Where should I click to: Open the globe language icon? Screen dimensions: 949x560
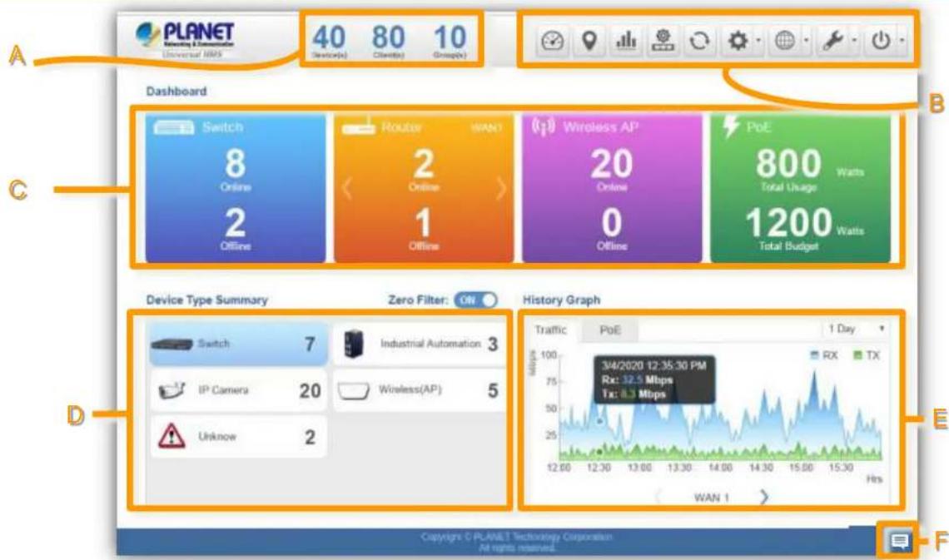[785, 41]
